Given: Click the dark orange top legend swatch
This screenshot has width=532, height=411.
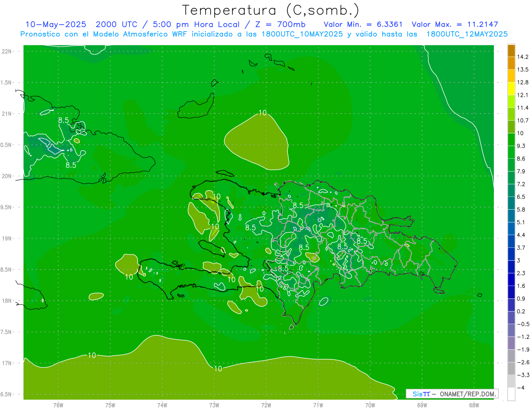Looking at the screenshot, I should (x=511, y=51).
